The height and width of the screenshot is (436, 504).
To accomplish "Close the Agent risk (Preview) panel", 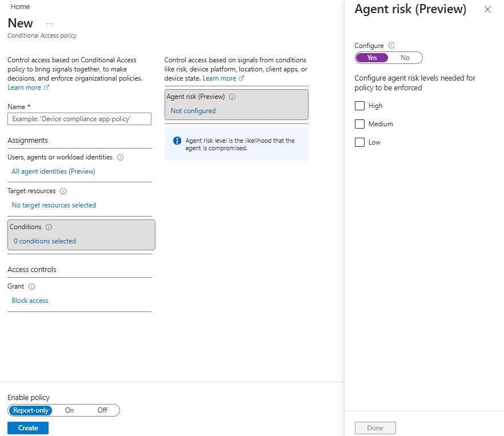I will 487,9.
